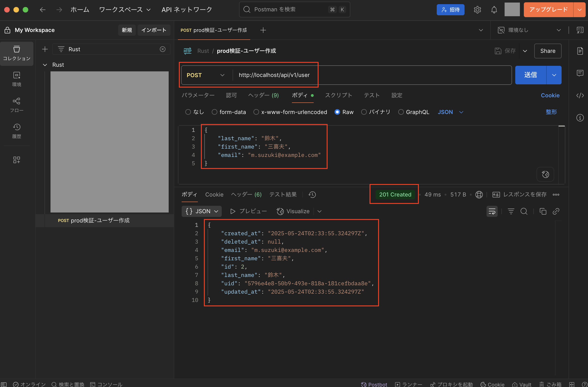Click the filter response icon
Screen dimensions: 588x387
511,211
